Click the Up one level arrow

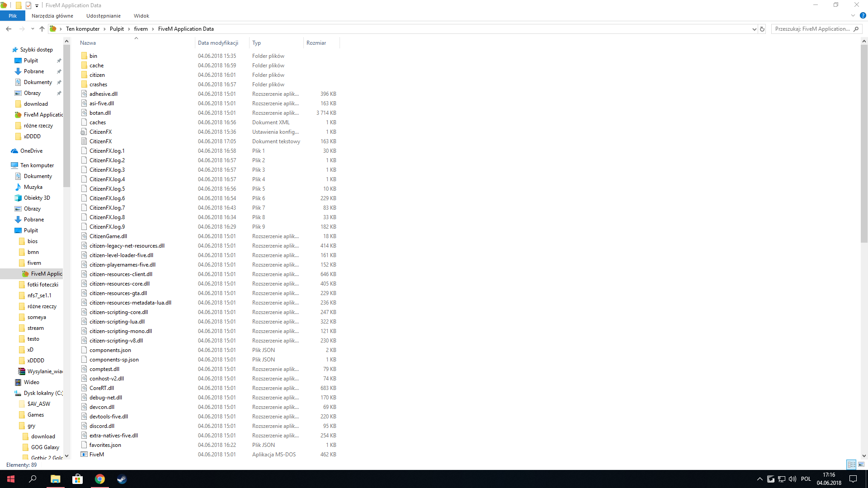42,29
